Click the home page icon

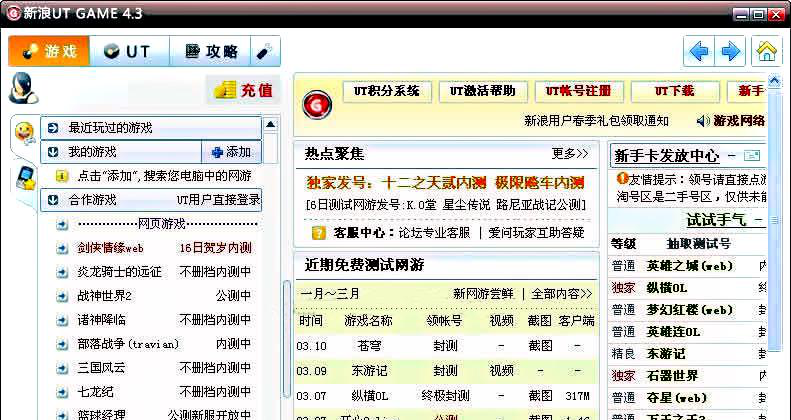766,51
